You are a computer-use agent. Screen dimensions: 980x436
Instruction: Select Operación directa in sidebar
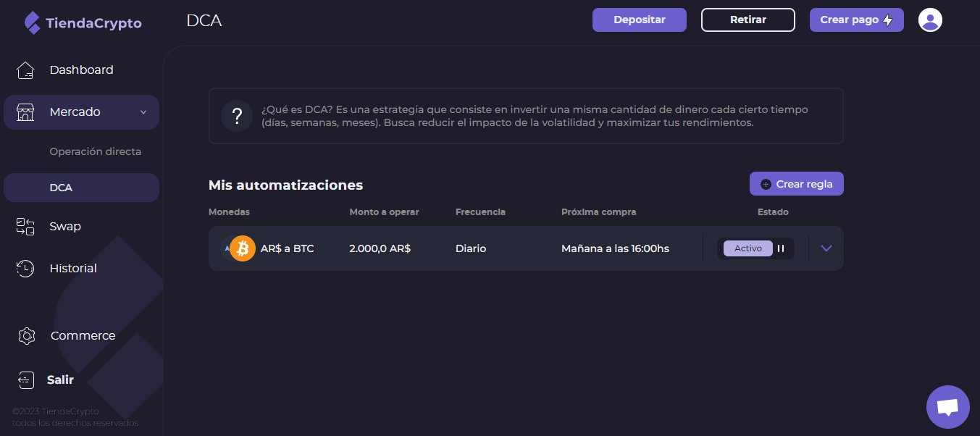coord(95,152)
